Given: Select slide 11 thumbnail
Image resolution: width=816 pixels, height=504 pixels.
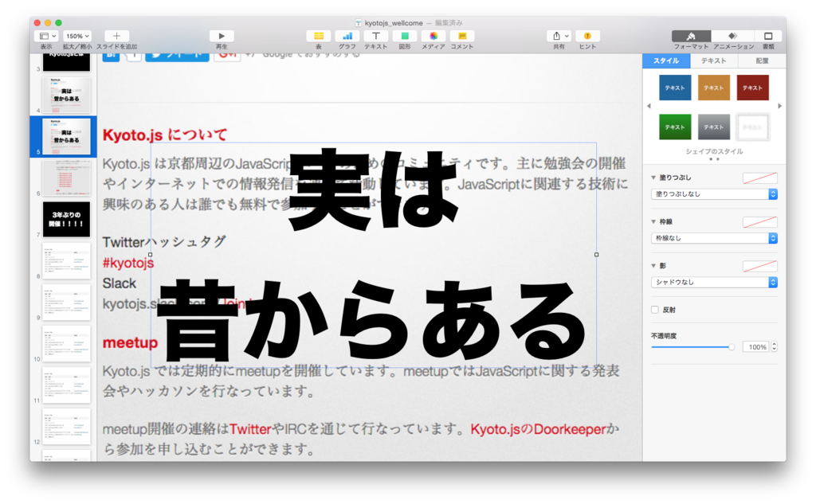Looking at the screenshot, I should (x=66, y=385).
